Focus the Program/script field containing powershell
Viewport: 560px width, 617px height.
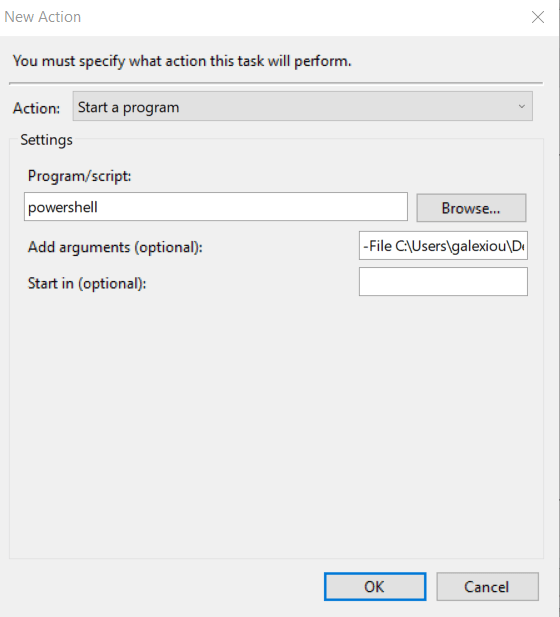216,207
